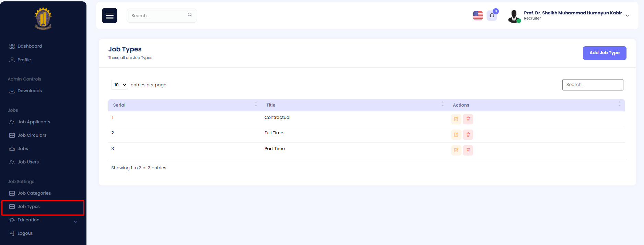Go to Job Categories in sidebar
The image size is (644, 245).
click(34, 193)
